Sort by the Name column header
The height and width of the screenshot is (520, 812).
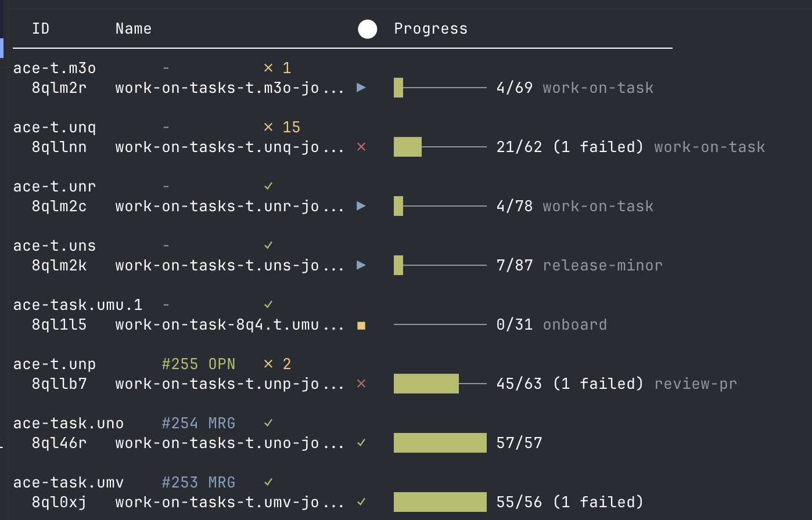(133, 29)
